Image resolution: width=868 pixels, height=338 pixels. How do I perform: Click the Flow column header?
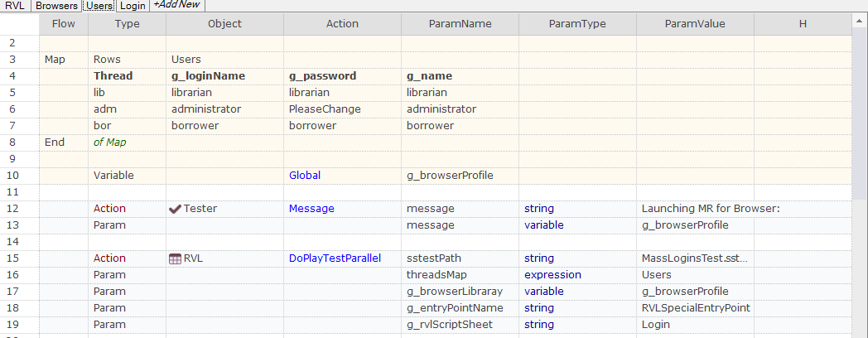pyautogui.click(x=64, y=24)
